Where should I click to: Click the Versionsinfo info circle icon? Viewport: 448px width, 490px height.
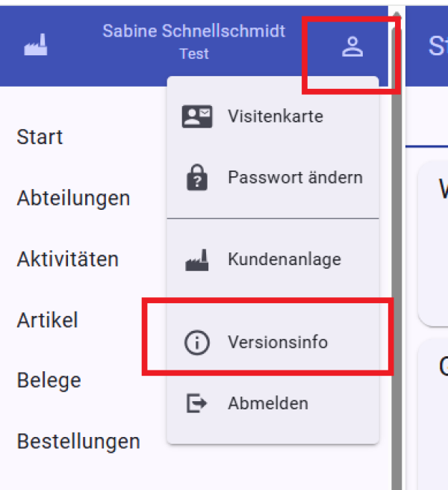[x=197, y=343]
